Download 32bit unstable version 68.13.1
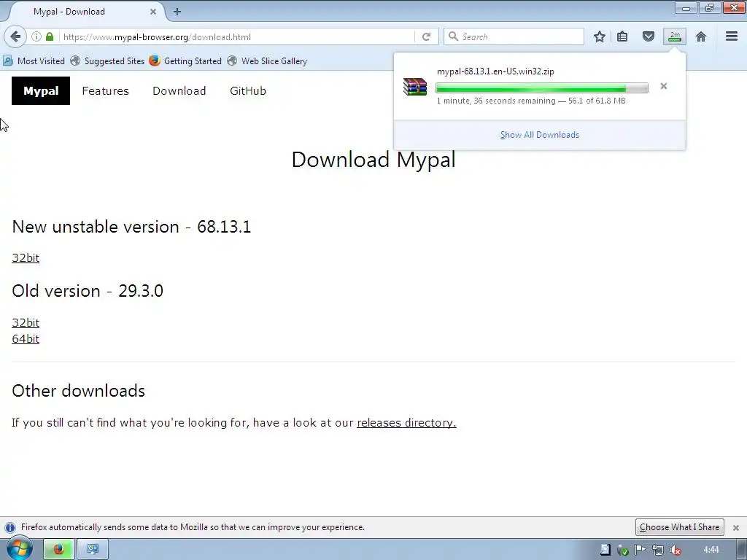Viewport: 747px width, 560px height. [x=26, y=257]
